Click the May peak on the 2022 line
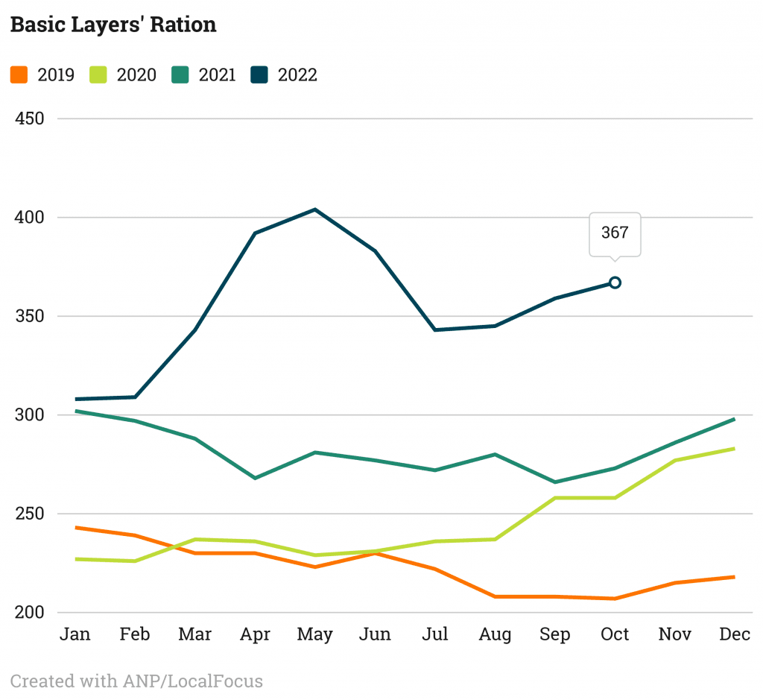 [315, 209]
